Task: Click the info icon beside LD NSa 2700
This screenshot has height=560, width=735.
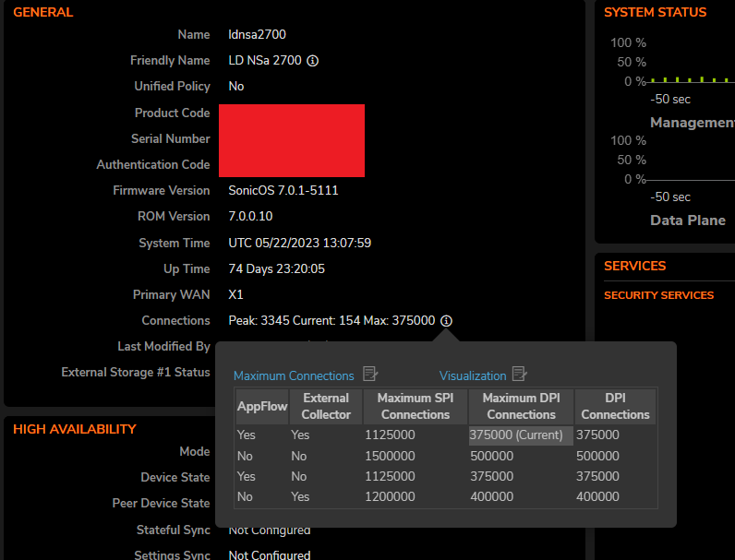Action: click(312, 61)
